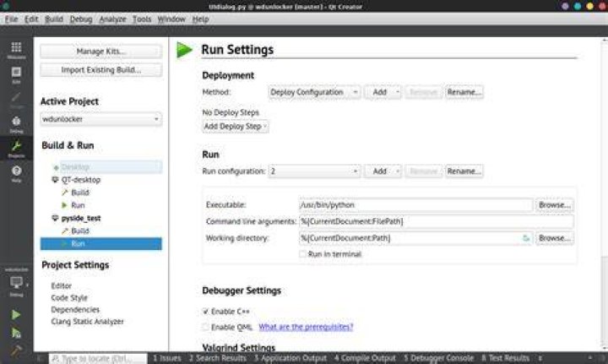The width and height of the screenshot is (608, 364).
Task: Open the Deploy Configuration method dropdown
Action: [314, 92]
